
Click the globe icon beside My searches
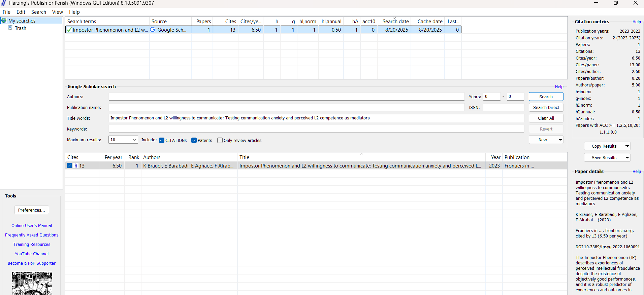(x=4, y=21)
